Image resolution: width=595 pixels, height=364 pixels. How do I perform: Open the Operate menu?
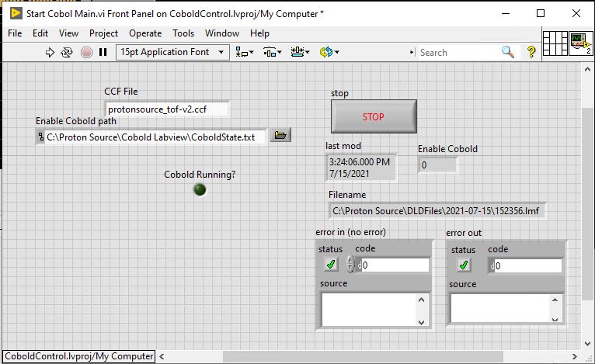[145, 33]
